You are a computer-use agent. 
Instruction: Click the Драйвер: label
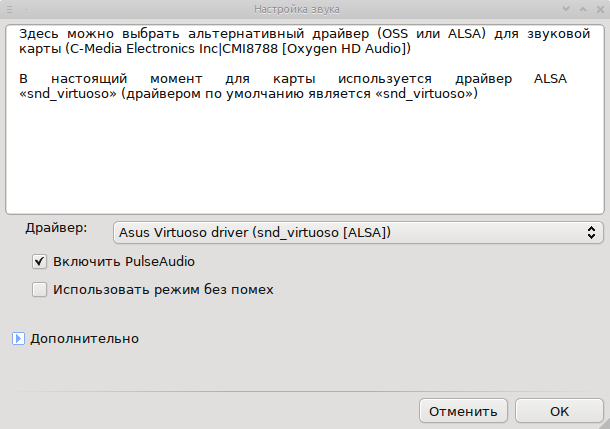click(x=56, y=228)
